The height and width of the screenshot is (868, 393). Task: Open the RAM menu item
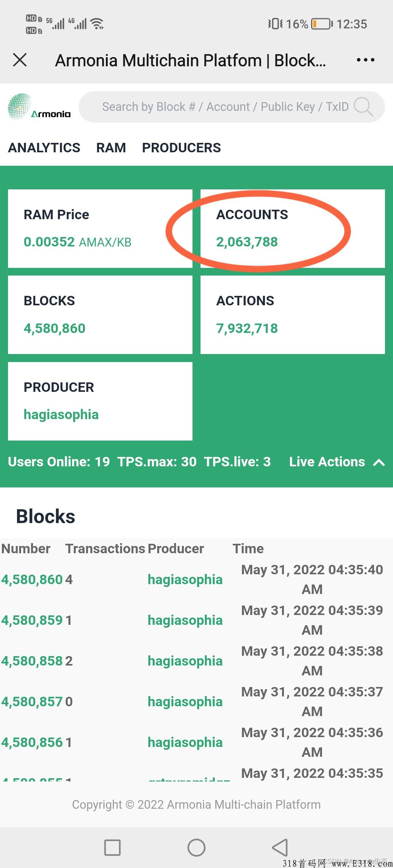[x=111, y=148]
